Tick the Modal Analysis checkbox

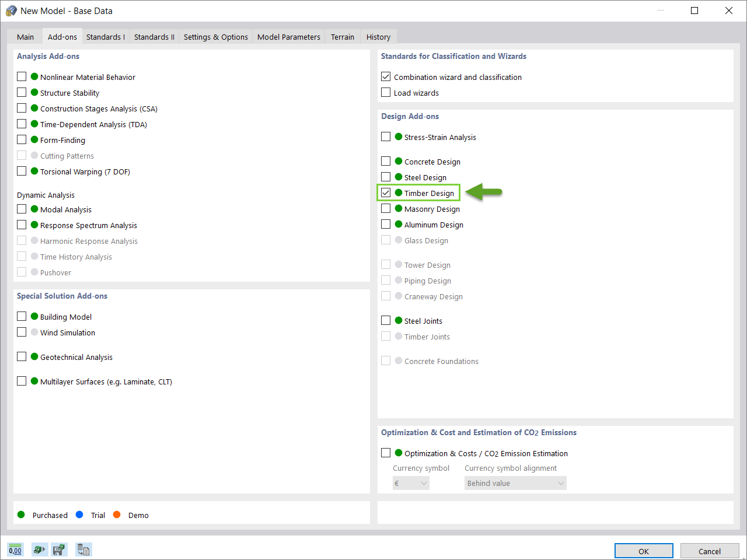tap(22, 209)
